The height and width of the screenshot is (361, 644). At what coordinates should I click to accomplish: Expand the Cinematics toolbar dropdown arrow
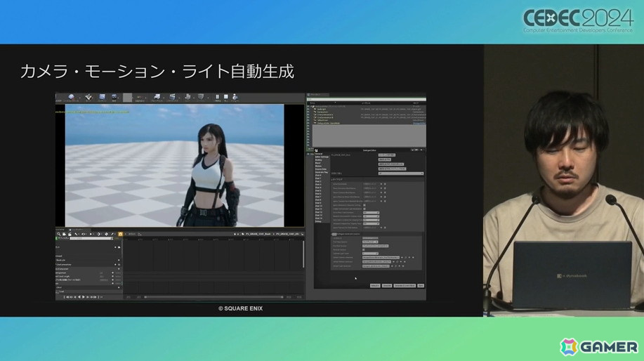click(179, 98)
